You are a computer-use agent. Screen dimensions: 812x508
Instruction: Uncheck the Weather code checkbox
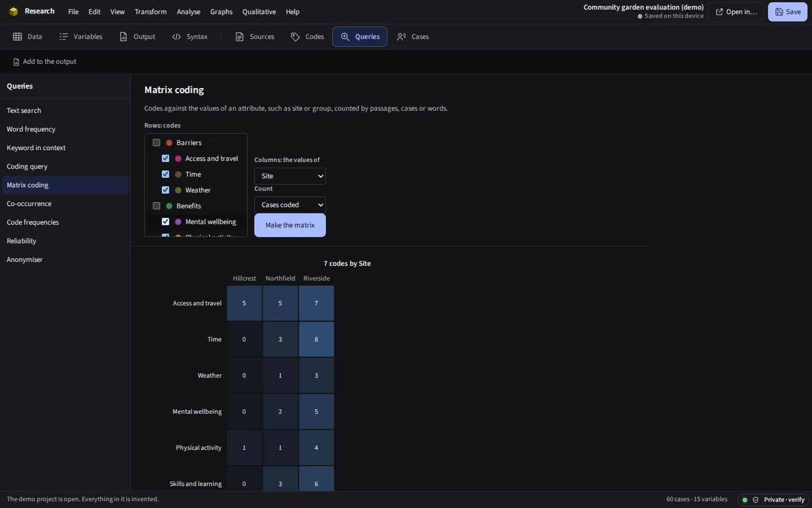(166, 190)
